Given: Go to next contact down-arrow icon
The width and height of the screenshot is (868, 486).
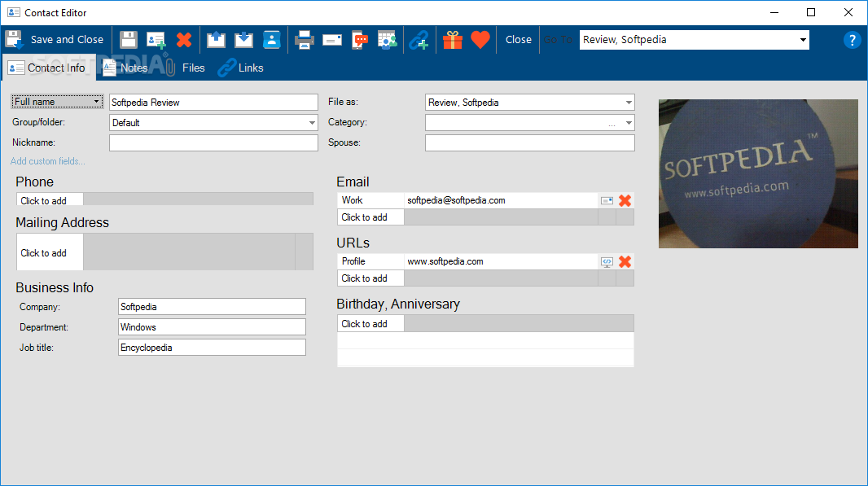Looking at the screenshot, I should pos(243,40).
